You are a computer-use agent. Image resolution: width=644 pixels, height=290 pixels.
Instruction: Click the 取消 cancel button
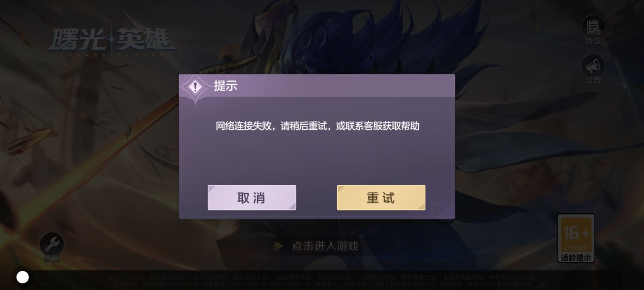pyautogui.click(x=252, y=198)
